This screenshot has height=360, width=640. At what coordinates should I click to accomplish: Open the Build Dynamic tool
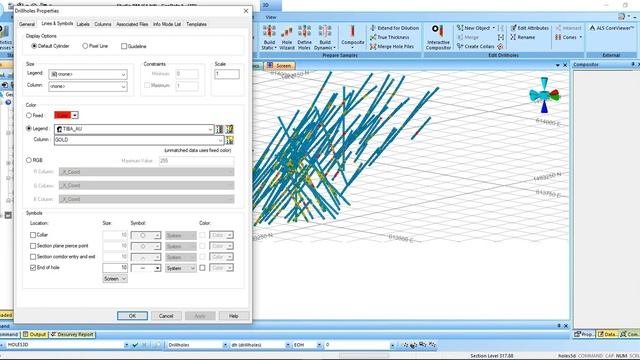tap(325, 38)
